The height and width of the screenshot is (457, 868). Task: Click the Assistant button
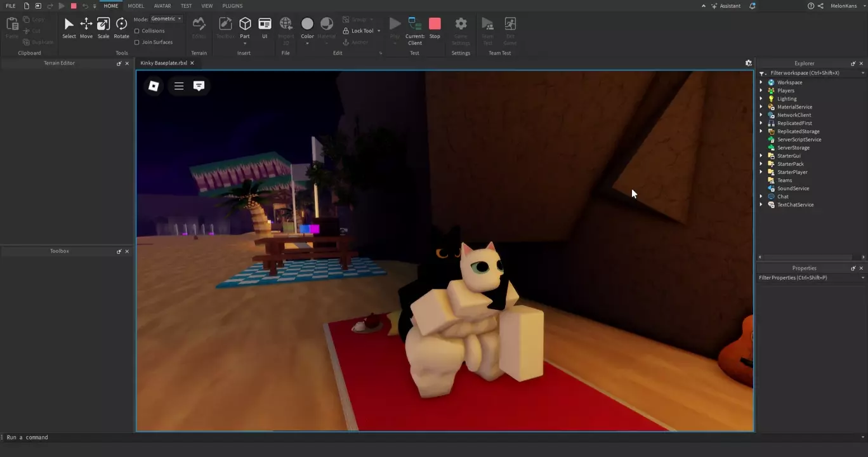[x=726, y=6]
